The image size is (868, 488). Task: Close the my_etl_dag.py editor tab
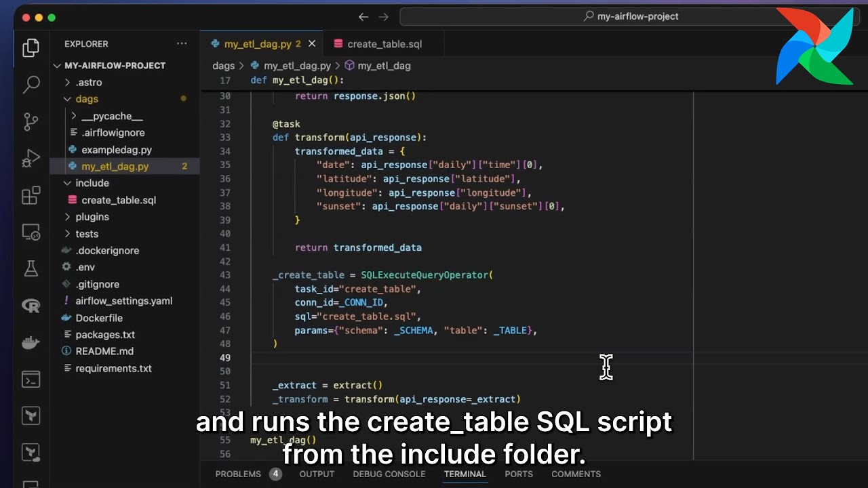[312, 44]
